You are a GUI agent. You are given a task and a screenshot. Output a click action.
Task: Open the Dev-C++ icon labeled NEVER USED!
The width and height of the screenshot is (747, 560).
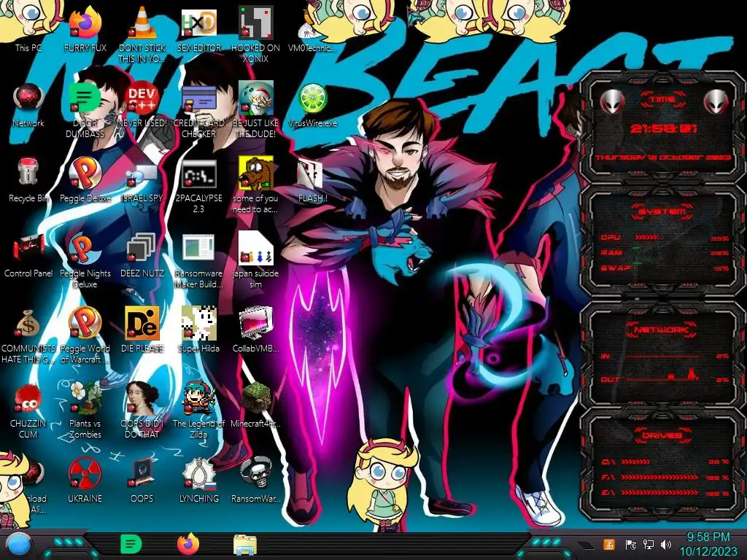tap(142, 105)
